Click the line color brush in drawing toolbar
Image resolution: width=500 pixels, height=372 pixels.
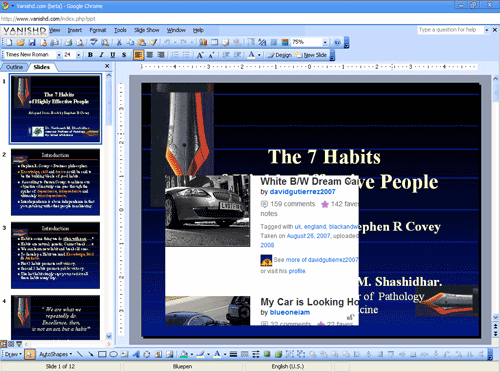pos(200,354)
